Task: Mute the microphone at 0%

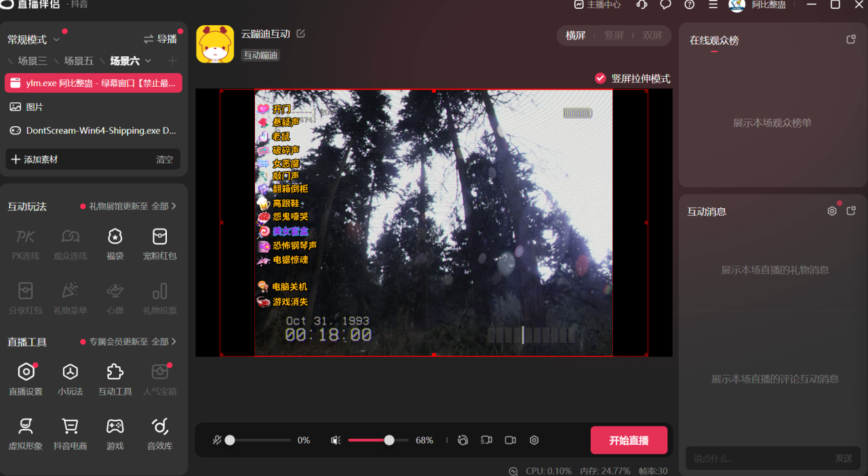Action: click(217, 440)
